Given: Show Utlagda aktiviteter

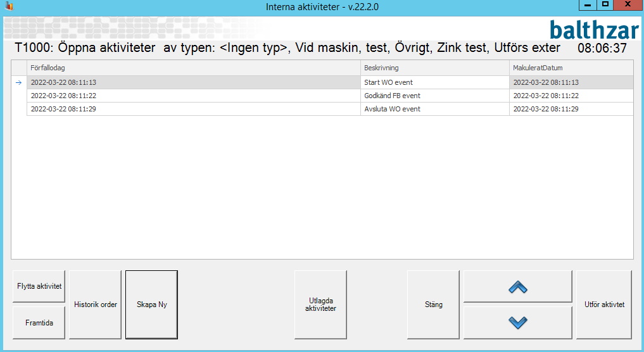Looking at the screenshot, I should (320, 305).
